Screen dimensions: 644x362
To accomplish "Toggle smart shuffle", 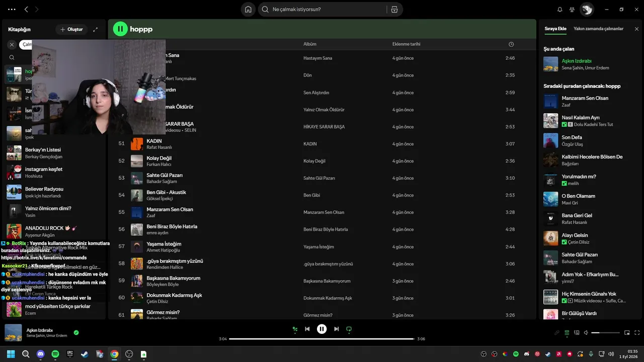I will point(295,329).
